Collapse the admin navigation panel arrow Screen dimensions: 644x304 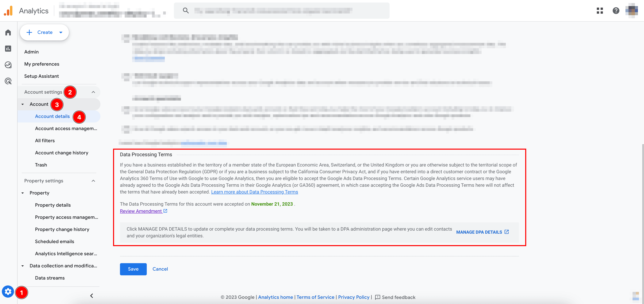point(91,296)
